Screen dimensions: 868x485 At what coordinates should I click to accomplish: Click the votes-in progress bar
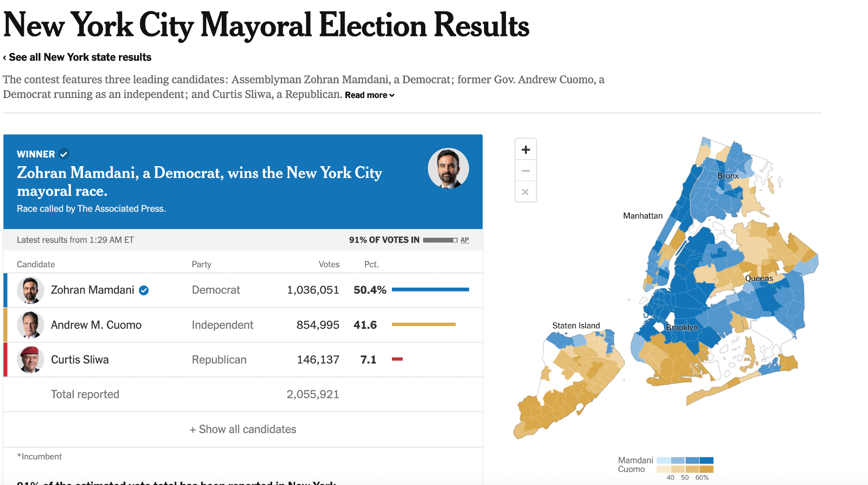tap(440, 240)
